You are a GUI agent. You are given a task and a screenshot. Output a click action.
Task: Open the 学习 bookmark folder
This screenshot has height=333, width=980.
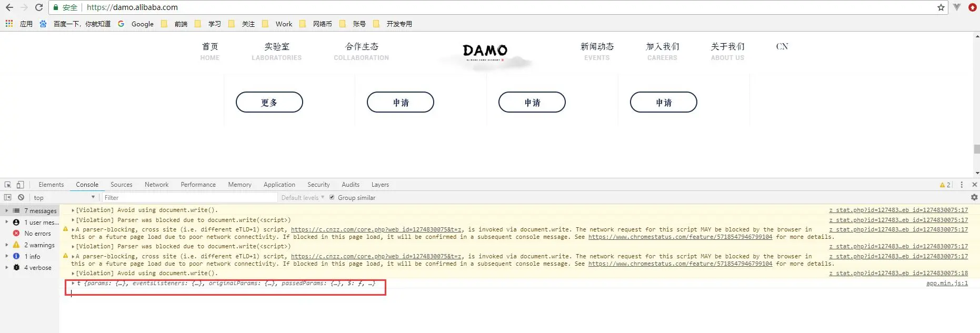pos(208,24)
